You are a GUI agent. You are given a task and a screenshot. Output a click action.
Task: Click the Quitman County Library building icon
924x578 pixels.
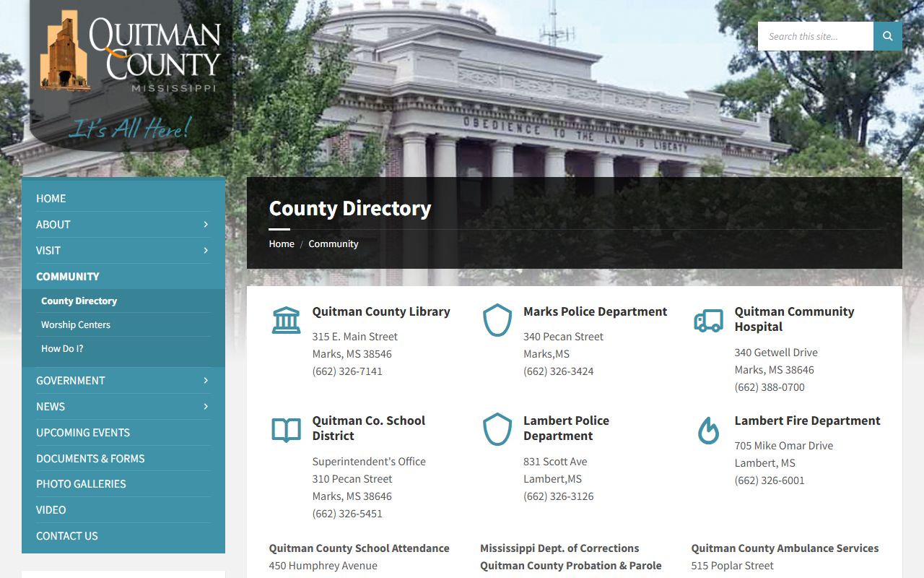click(x=287, y=320)
